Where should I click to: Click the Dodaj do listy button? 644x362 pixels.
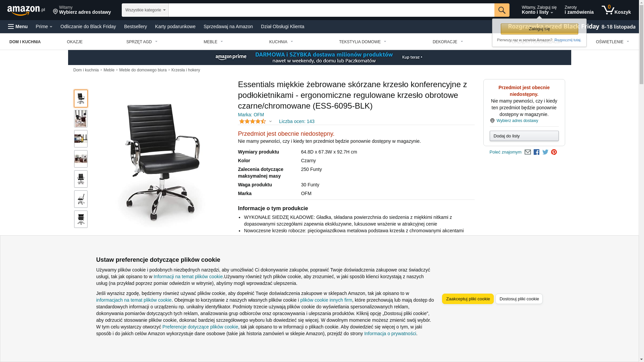point(524,136)
